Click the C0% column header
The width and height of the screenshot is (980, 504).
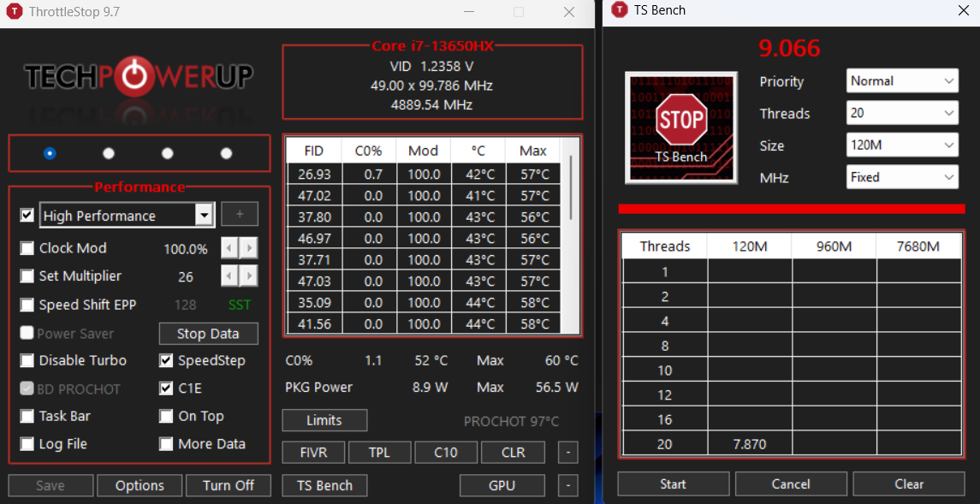click(368, 151)
